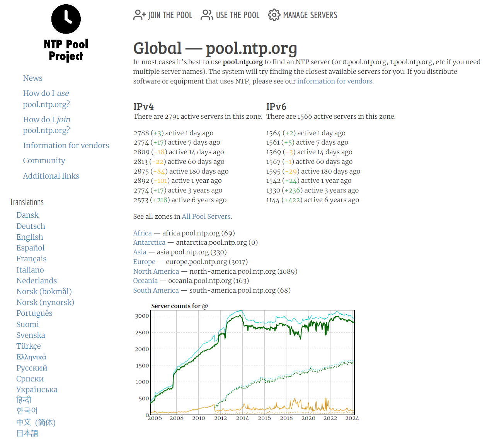Click the Global — pool.ntp.org heading
This screenshot has width=487, height=448.
pyautogui.click(x=215, y=48)
